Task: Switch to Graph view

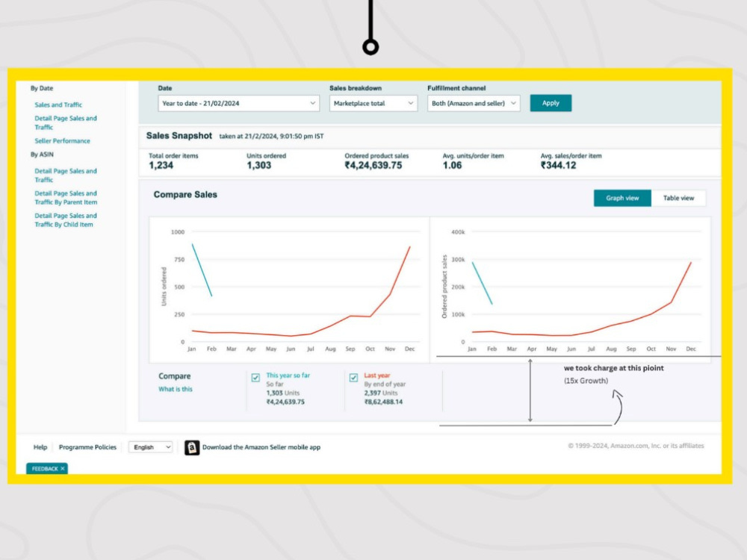Action: (622, 198)
